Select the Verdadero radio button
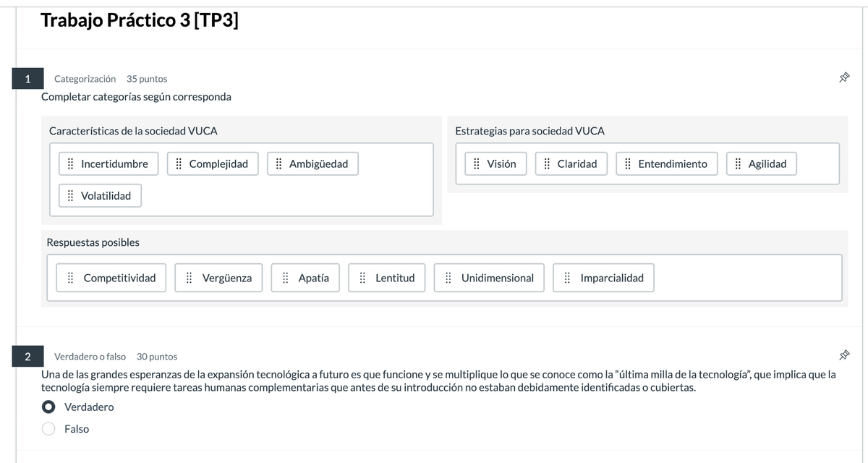This screenshot has height=463, width=868. pos(48,407)
